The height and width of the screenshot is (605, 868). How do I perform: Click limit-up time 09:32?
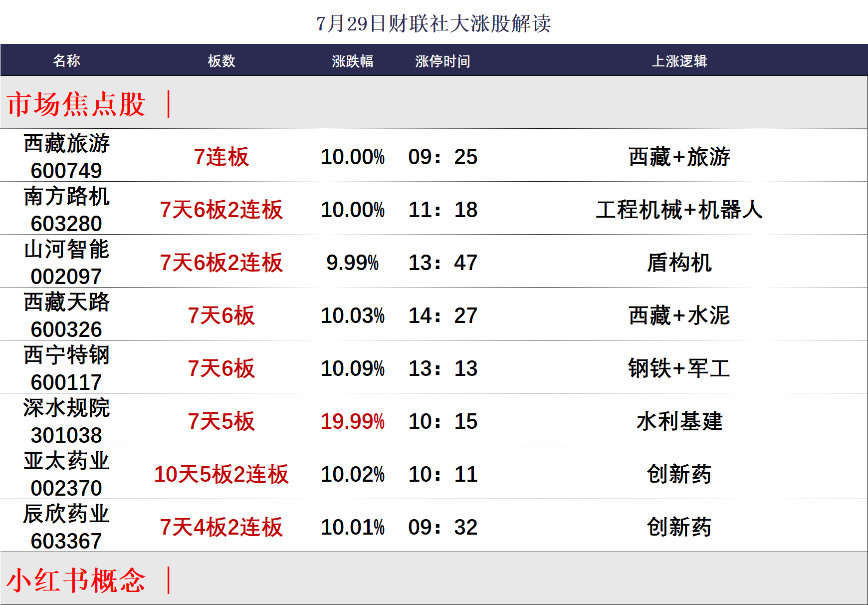443,527
